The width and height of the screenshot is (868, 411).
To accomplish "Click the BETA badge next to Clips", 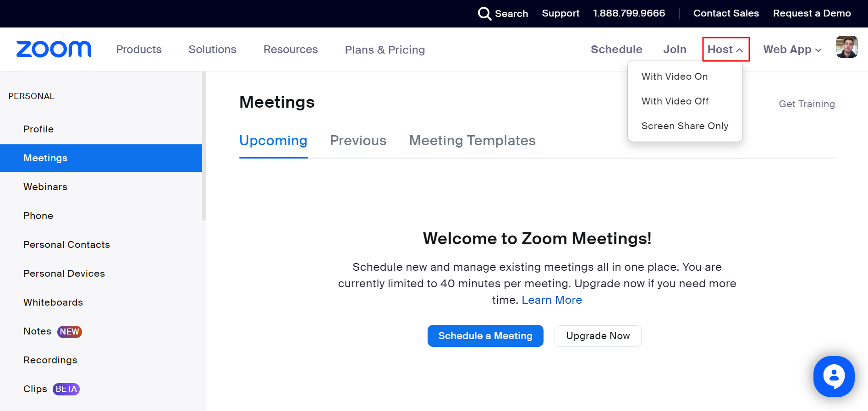I will coord(66,389).
